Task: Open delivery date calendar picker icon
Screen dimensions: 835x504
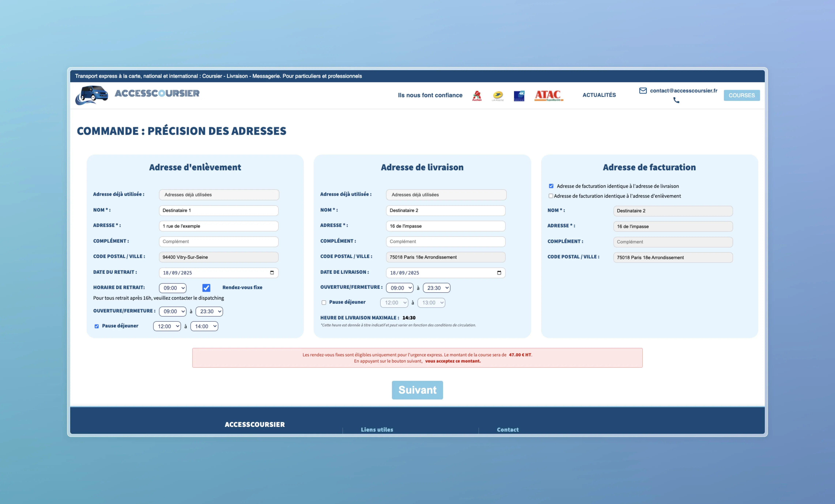Action: coord(499,273)
